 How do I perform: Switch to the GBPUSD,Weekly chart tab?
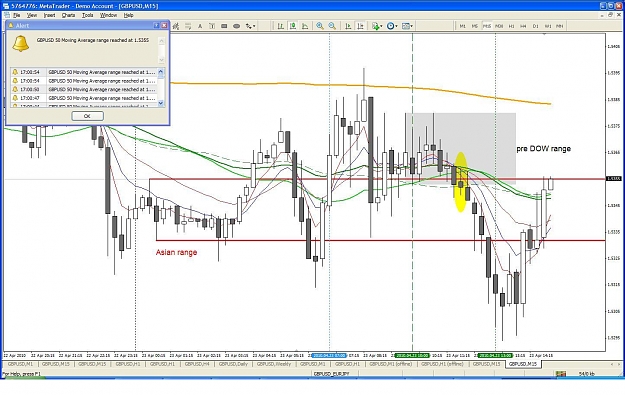tap(273, 364)
